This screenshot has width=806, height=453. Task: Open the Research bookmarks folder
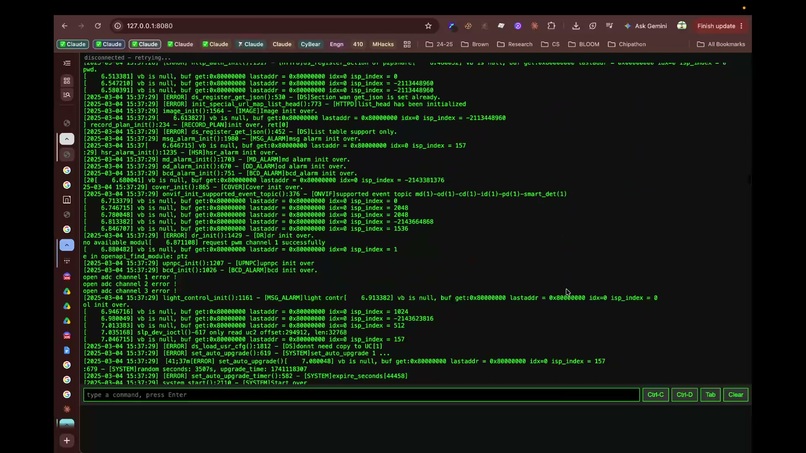click(515, 44)
